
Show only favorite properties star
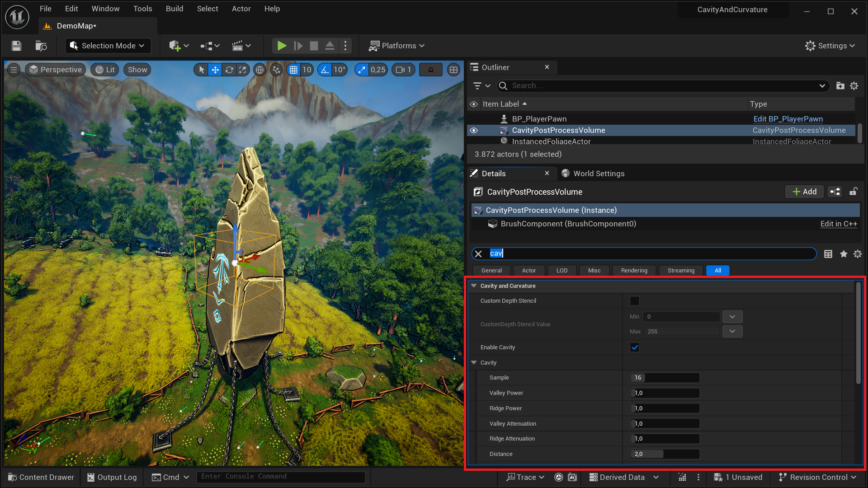pyautogui.click(x=844, y=254)
